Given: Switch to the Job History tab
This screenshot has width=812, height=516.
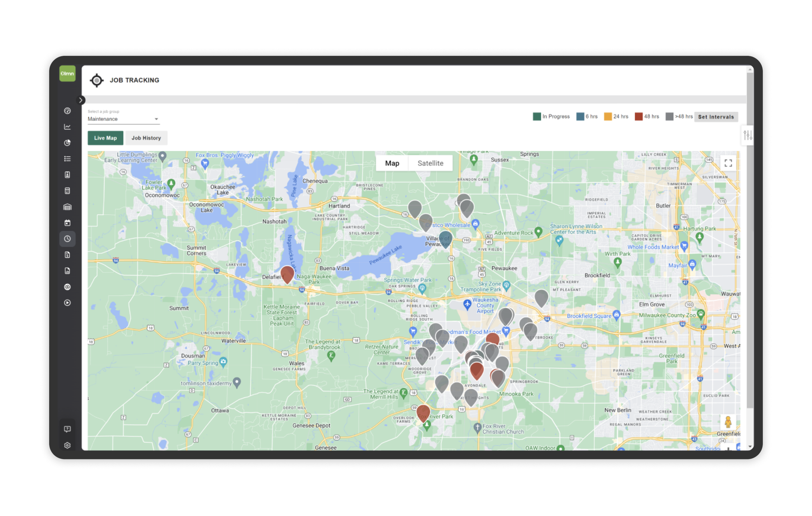Looking at the screenshot, I should (146, 138).
